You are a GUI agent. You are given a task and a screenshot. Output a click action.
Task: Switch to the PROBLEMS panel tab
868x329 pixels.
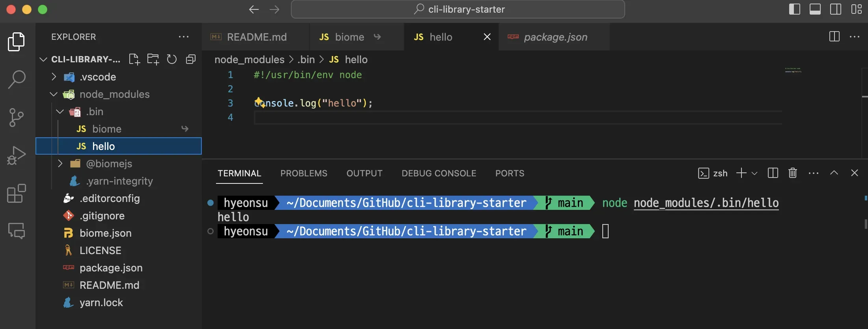(304, 173)
